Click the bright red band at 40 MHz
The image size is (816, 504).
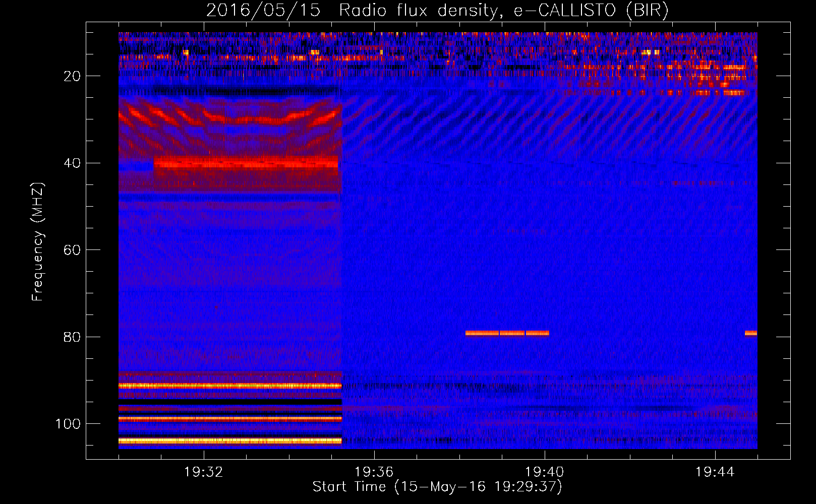coord(246,163)
